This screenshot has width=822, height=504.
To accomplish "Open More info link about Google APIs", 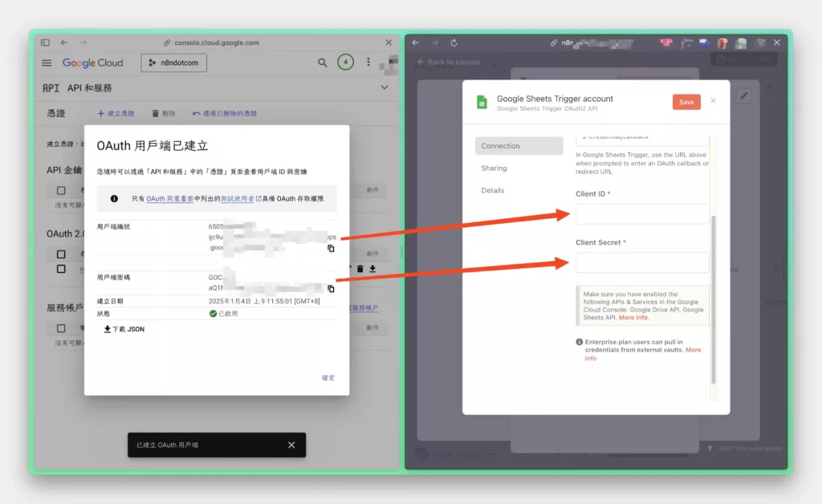I will (x=633, y=318).
